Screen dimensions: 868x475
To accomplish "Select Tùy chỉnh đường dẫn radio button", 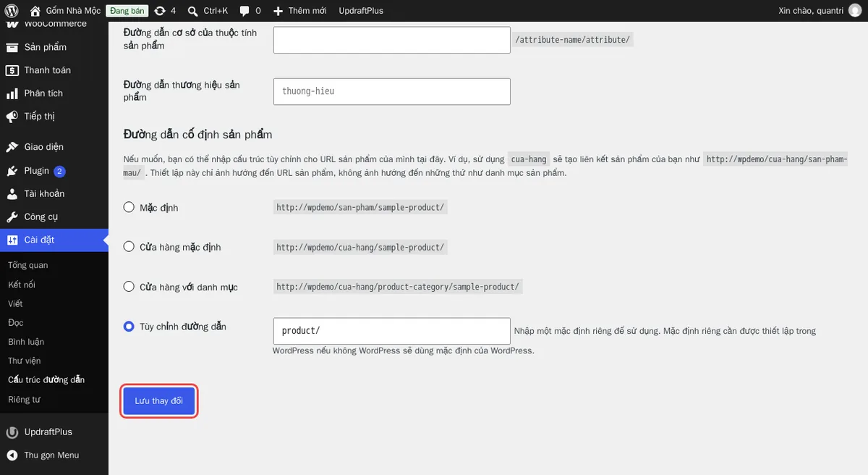I will coord(129,327).
